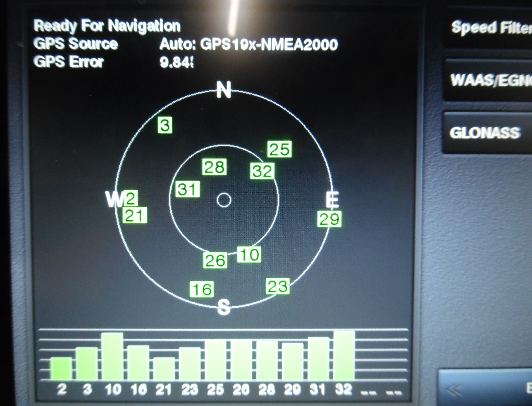The image size is (532, 406).
Task: Select satellite 25 marker
Action: click(279, 149)
